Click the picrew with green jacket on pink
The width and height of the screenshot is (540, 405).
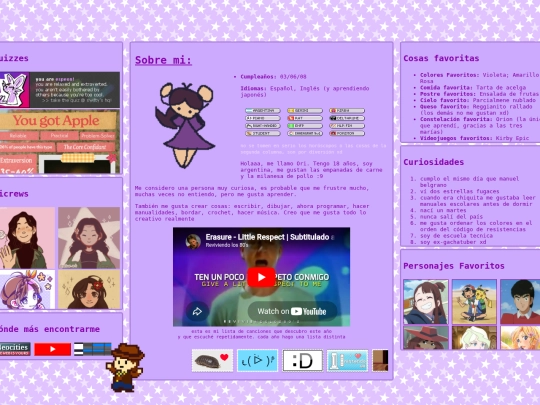(27, 238)
